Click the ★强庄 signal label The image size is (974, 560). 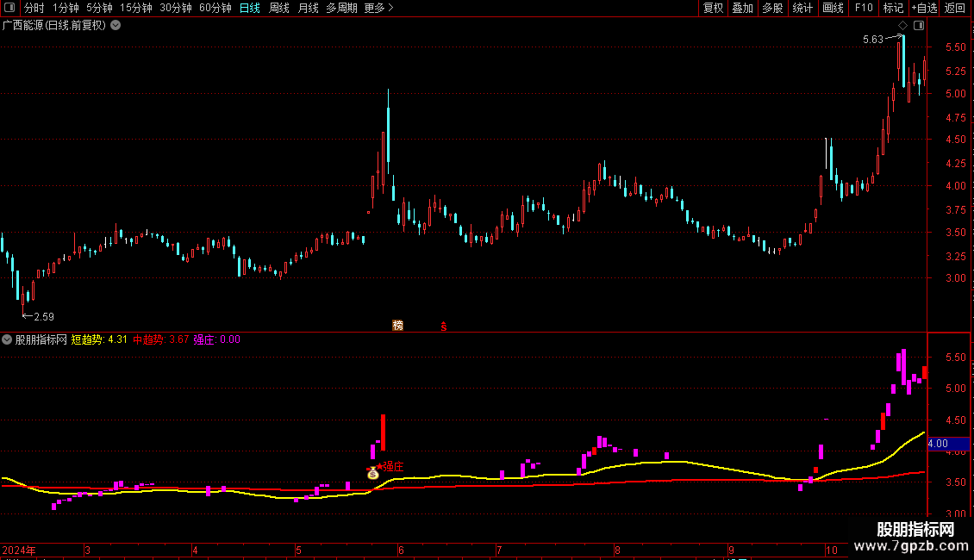pos(390,466)
